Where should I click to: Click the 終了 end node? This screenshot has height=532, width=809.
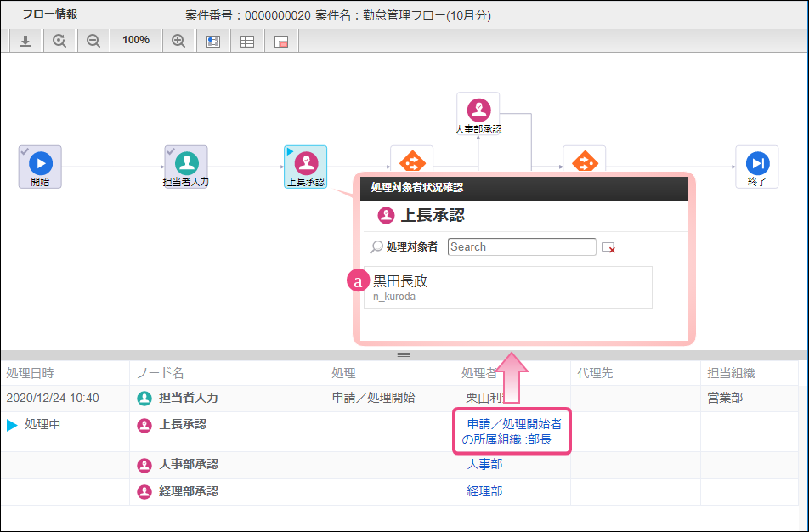(757, 167)
